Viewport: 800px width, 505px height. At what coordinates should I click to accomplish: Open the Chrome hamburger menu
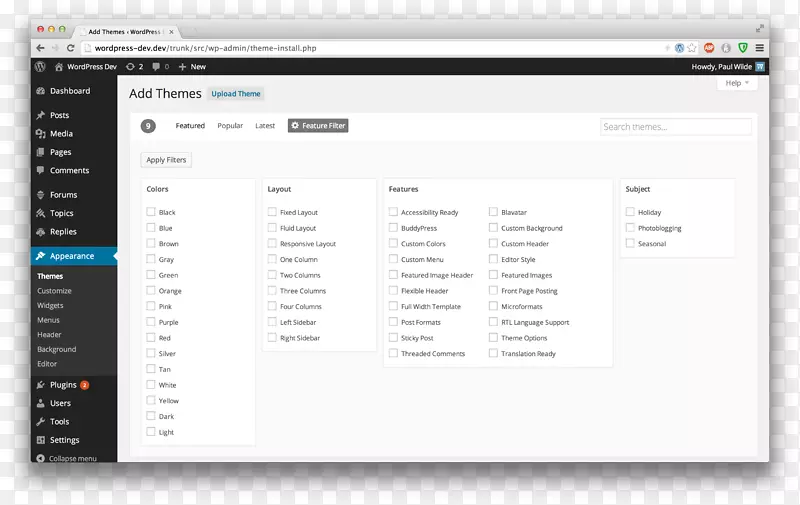760,48
